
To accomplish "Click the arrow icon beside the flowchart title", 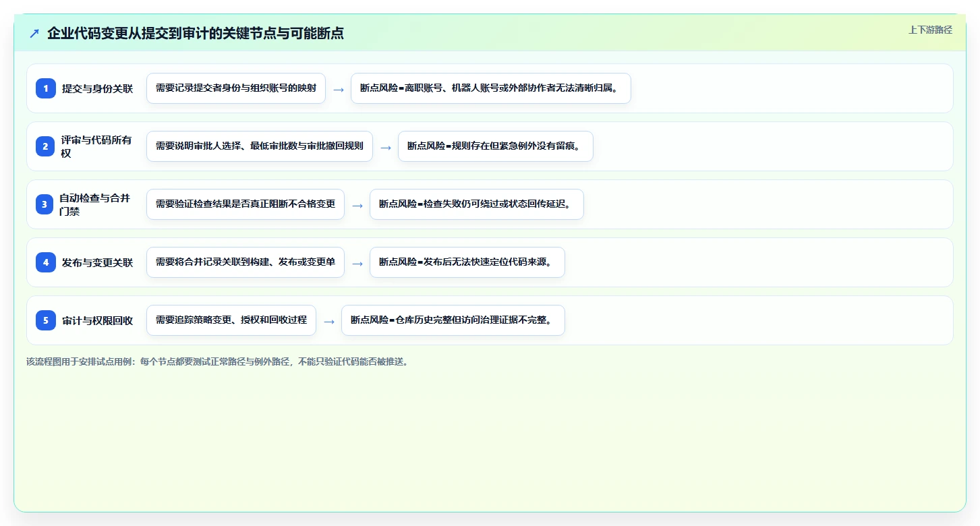I will point(34,33).
